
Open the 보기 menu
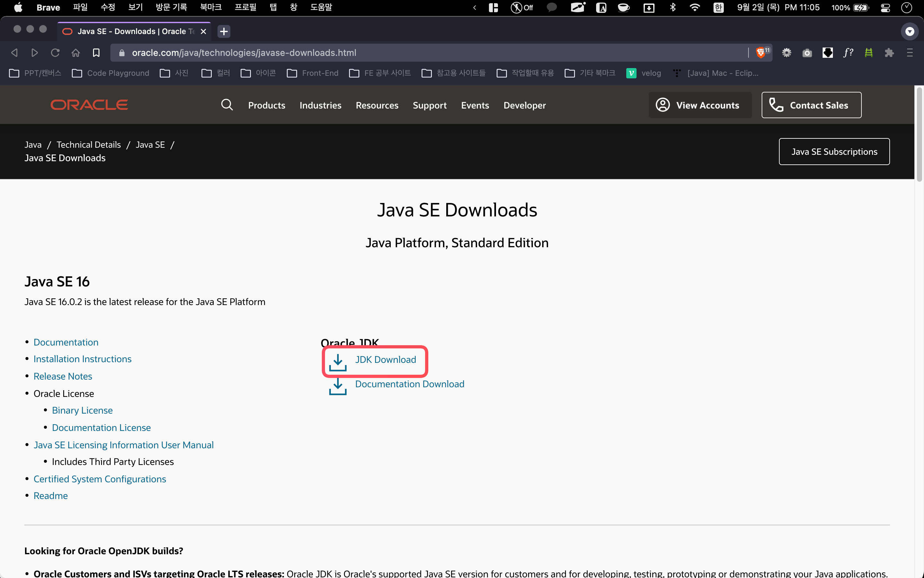point(135,7)
